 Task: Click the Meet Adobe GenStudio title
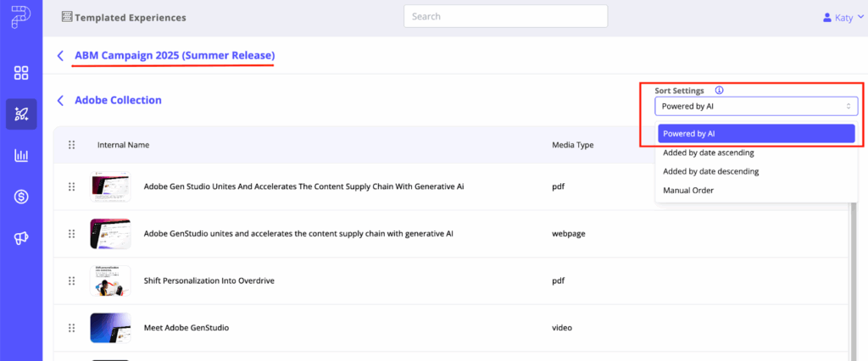(x=186, y=328)
